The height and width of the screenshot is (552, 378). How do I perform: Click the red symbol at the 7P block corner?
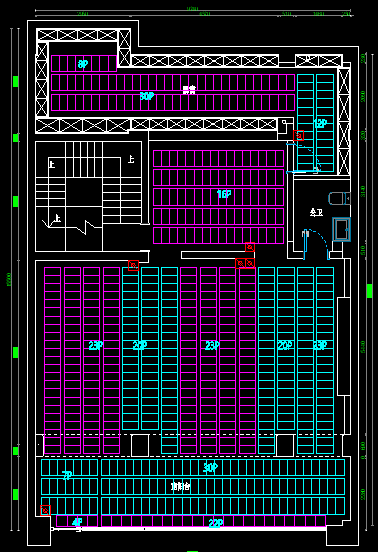[45, 510]
